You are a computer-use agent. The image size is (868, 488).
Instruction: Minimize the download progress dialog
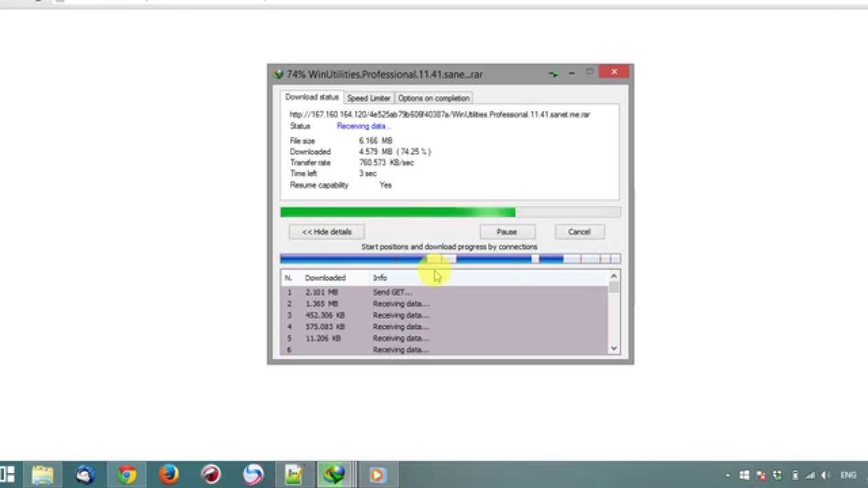[x=572, y=73]
